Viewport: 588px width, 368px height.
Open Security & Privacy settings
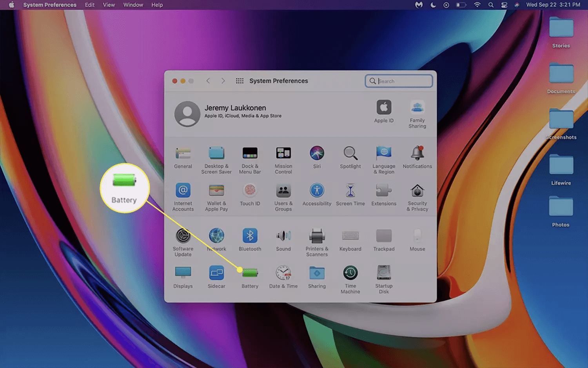pyautogui.click(x=417, y=197)
